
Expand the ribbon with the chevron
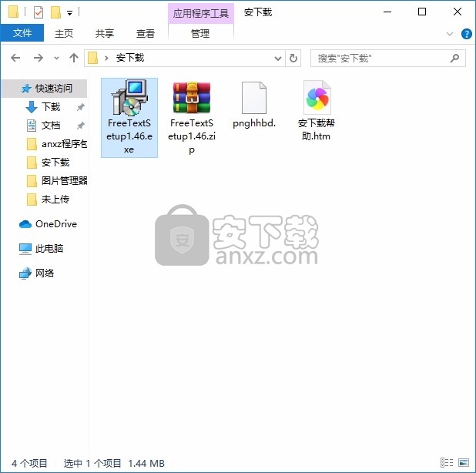pos(451,34)
